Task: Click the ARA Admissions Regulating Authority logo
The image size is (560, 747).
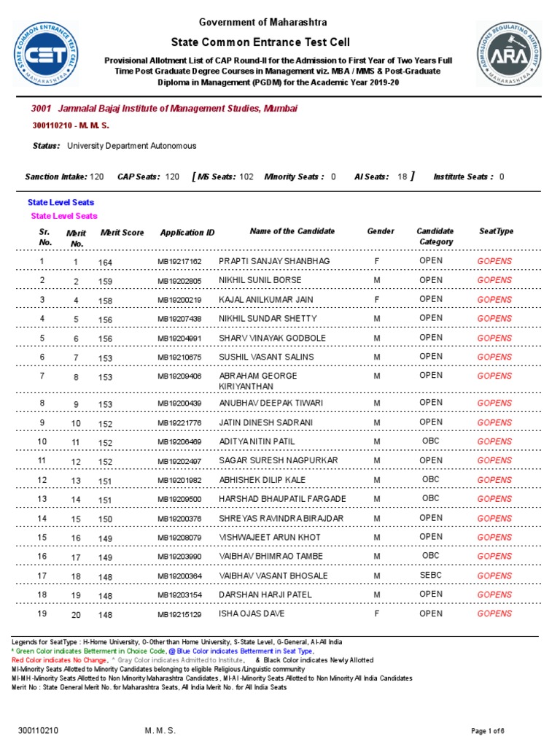Action: 509,53
